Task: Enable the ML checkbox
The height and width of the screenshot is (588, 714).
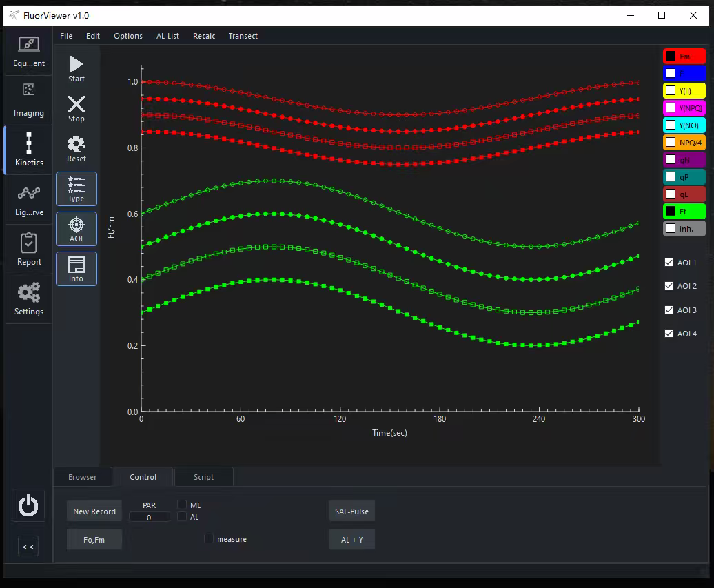Action: pos(182,505)
